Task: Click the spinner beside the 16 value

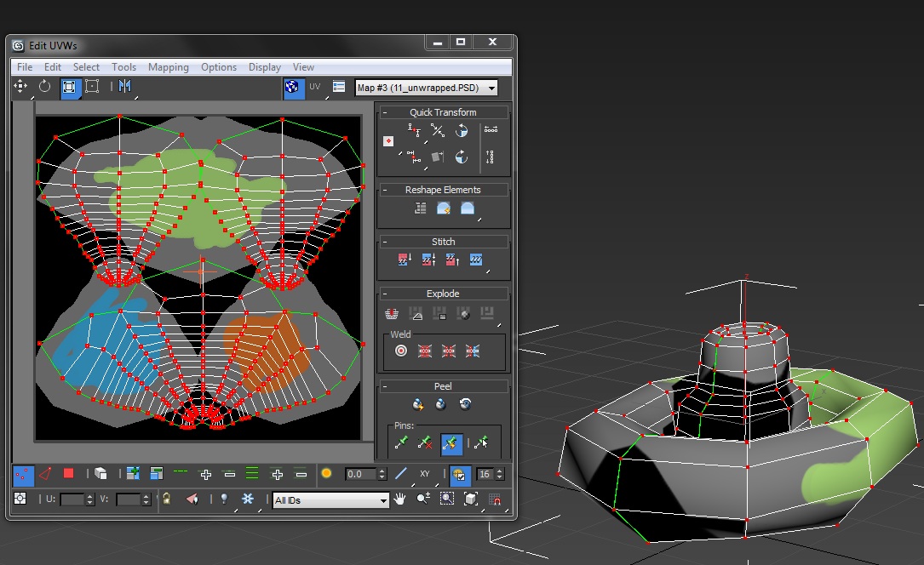Action: point(500,474)
